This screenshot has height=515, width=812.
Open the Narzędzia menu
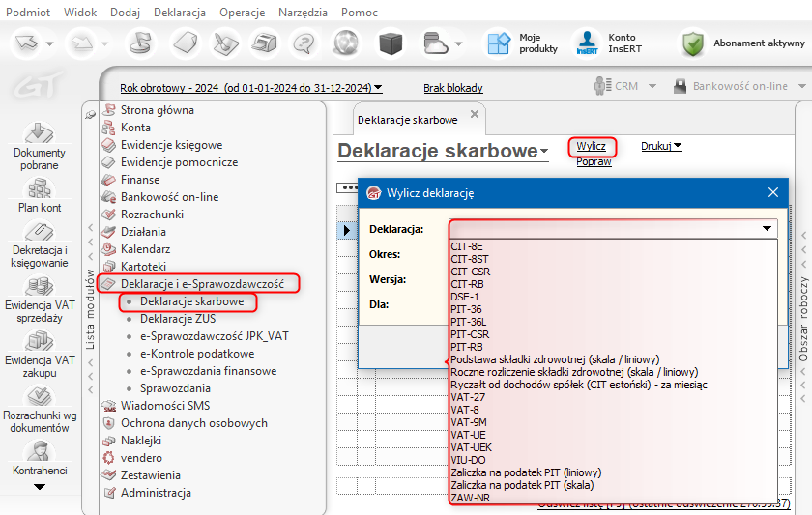coord(303,12)
